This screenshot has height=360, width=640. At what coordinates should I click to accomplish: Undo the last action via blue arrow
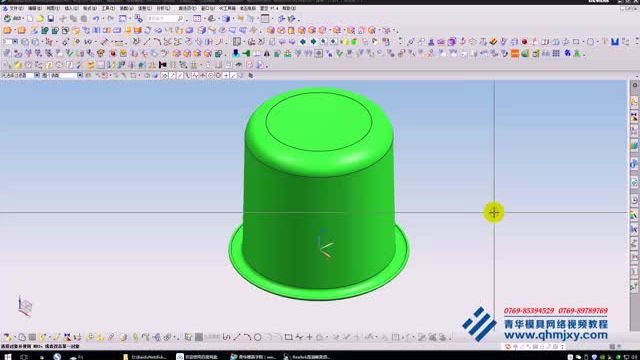click(x=96, y=19)
